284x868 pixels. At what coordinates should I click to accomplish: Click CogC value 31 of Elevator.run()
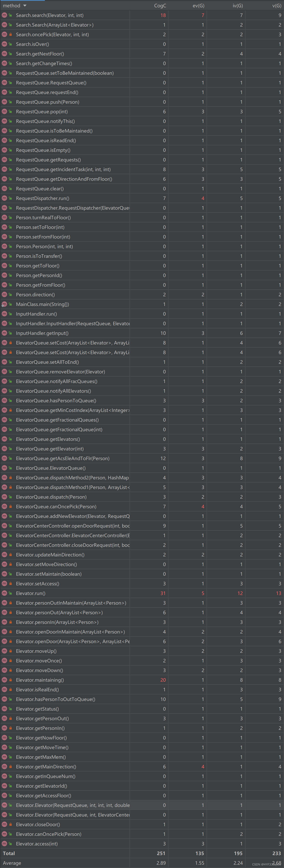pos(163,593)
